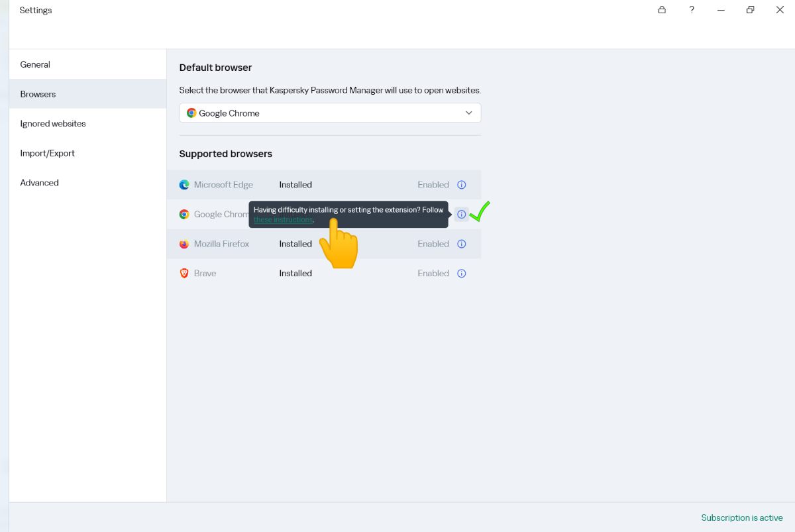Viewport: 795px width, 532px height.
Task: Click the Brave name label
Action: point(205,273)
